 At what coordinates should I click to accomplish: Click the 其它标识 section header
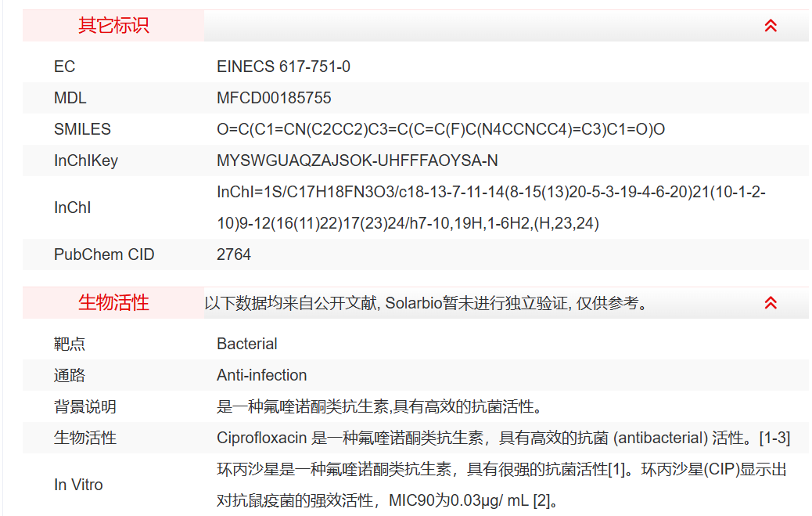(x=113, y=26)
